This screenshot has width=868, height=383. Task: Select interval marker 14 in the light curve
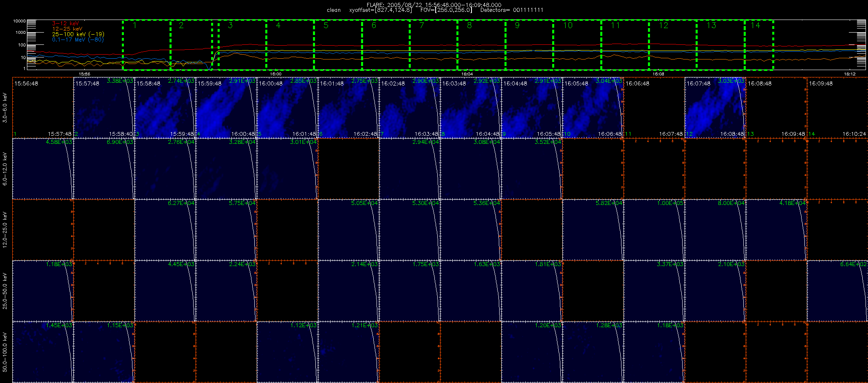pyautogui.click(x=755, y=25)
